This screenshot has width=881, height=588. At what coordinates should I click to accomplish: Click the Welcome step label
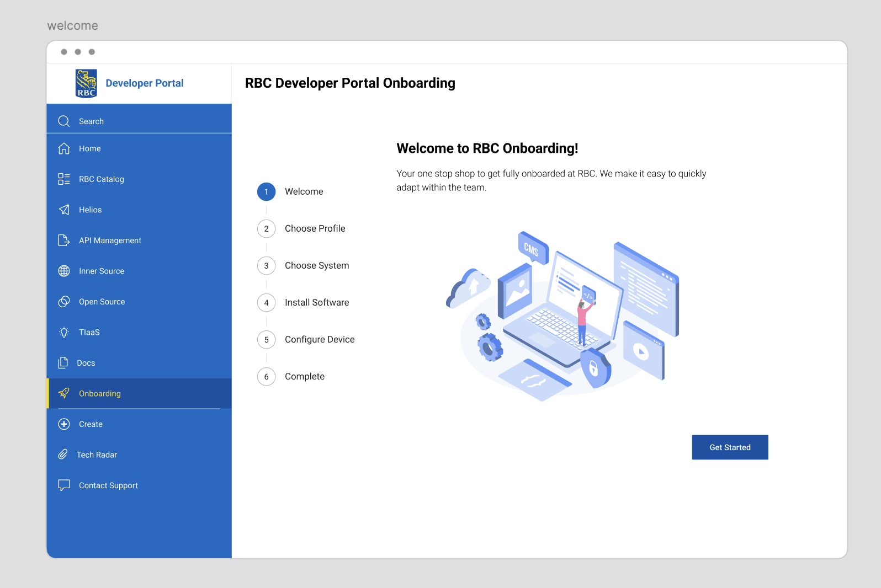(x=304, y=191)
